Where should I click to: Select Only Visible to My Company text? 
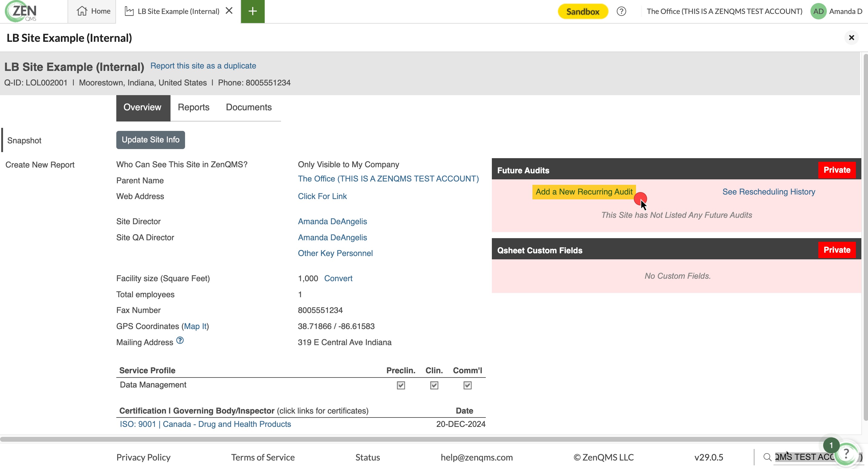click(348, 165)
